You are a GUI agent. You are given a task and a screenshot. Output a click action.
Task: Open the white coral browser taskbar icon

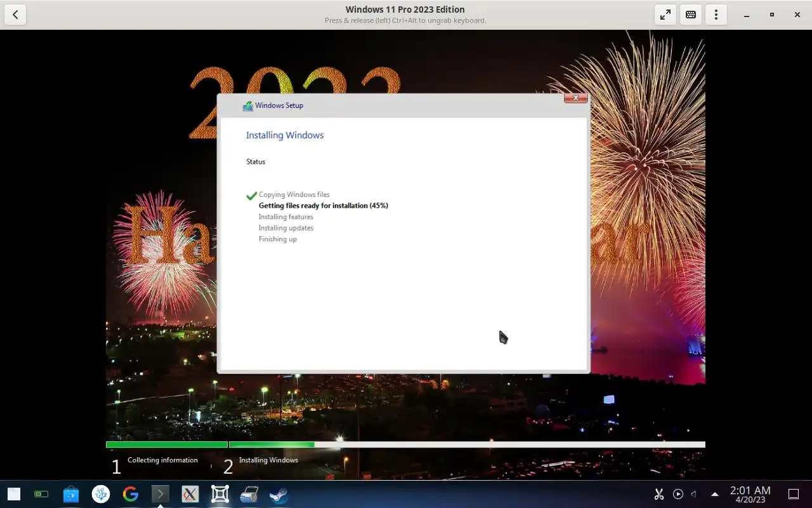(x=101, y=494)
